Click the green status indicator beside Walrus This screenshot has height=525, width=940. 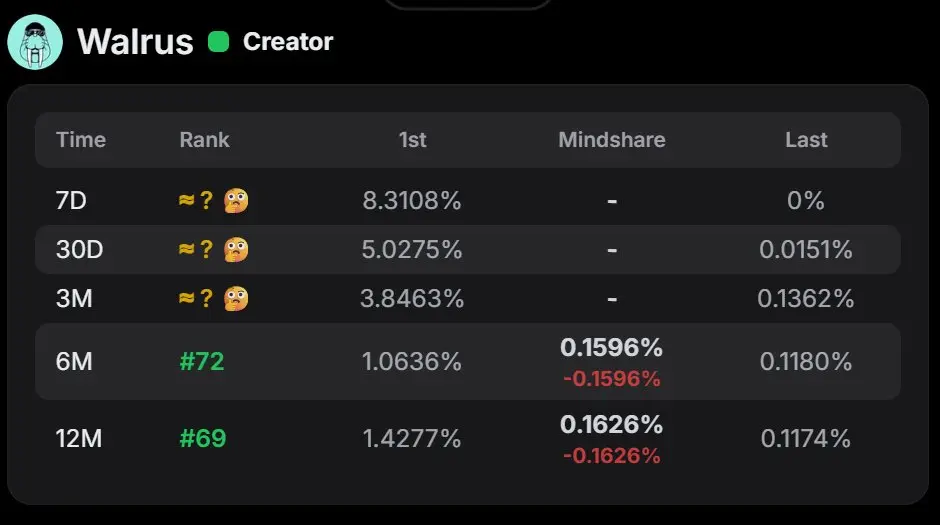click(x=218, y=42)
